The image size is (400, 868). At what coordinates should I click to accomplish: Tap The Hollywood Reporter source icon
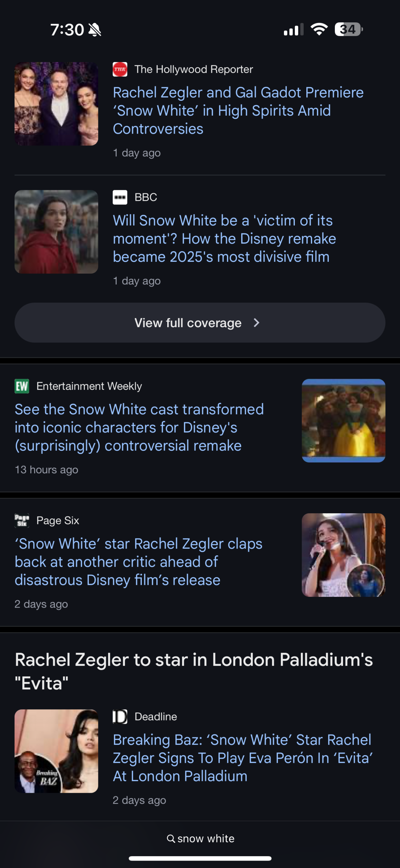[x=120, y=70]
